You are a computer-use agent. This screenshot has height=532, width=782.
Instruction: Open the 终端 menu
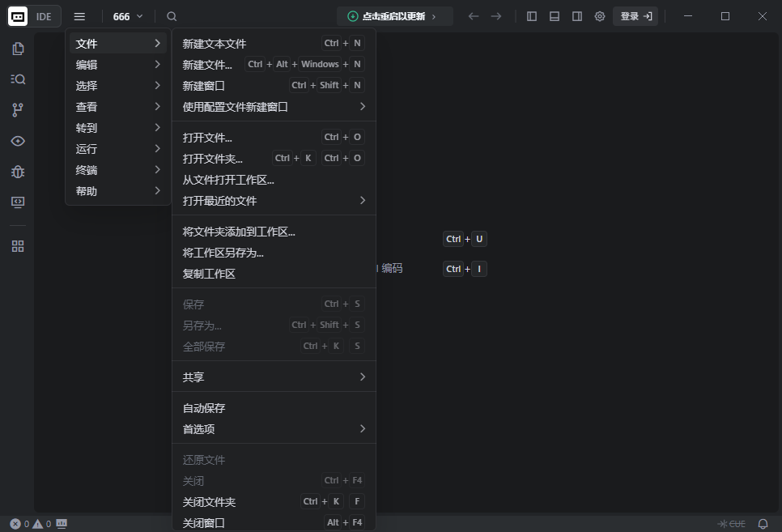(117, 170)
